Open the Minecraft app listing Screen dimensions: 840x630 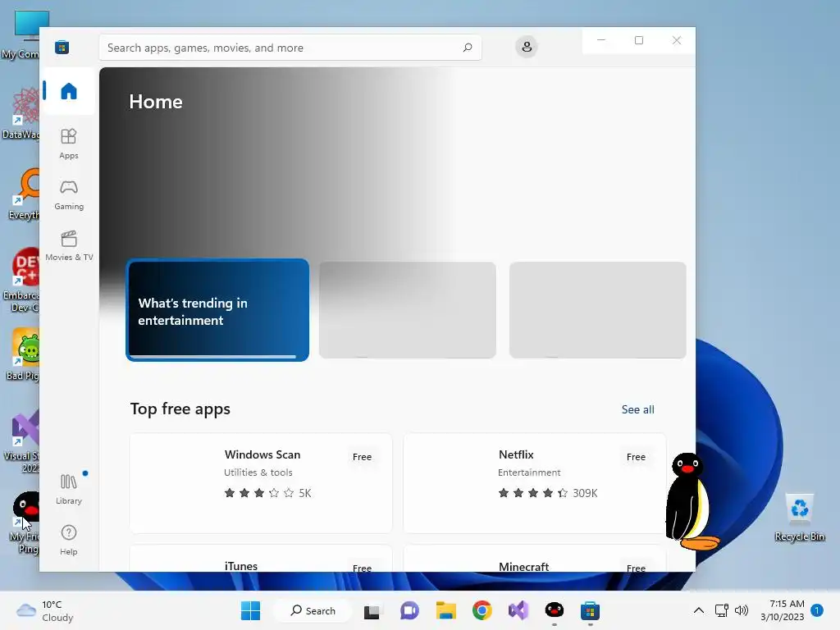(535, 558)
